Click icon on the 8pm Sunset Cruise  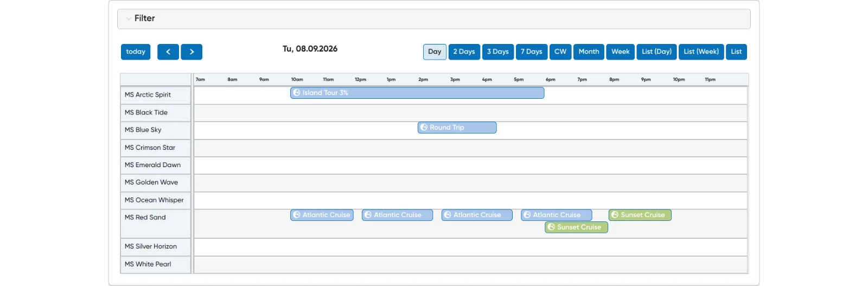click(x=615, y=215)
